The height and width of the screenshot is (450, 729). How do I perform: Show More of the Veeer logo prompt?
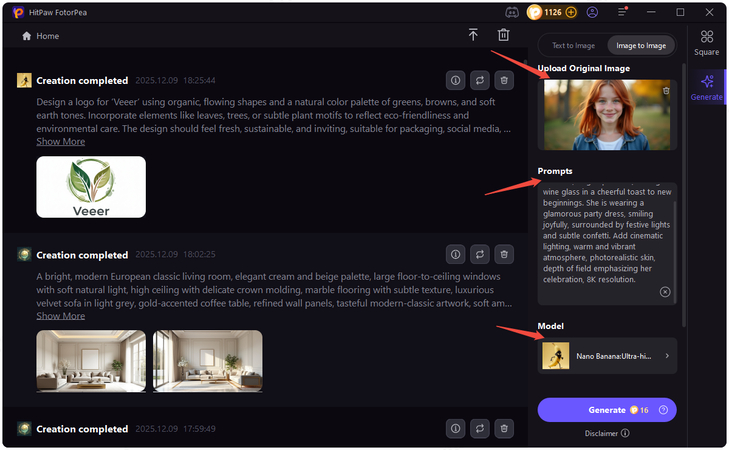tap(60, 141)
